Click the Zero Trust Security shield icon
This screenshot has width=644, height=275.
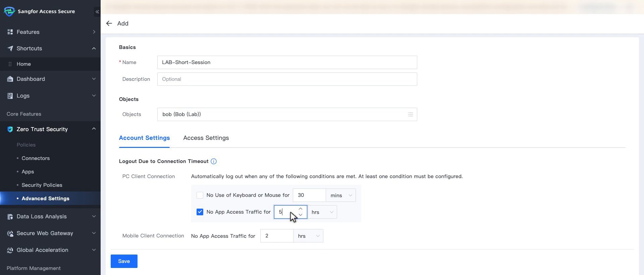point(10,129)
